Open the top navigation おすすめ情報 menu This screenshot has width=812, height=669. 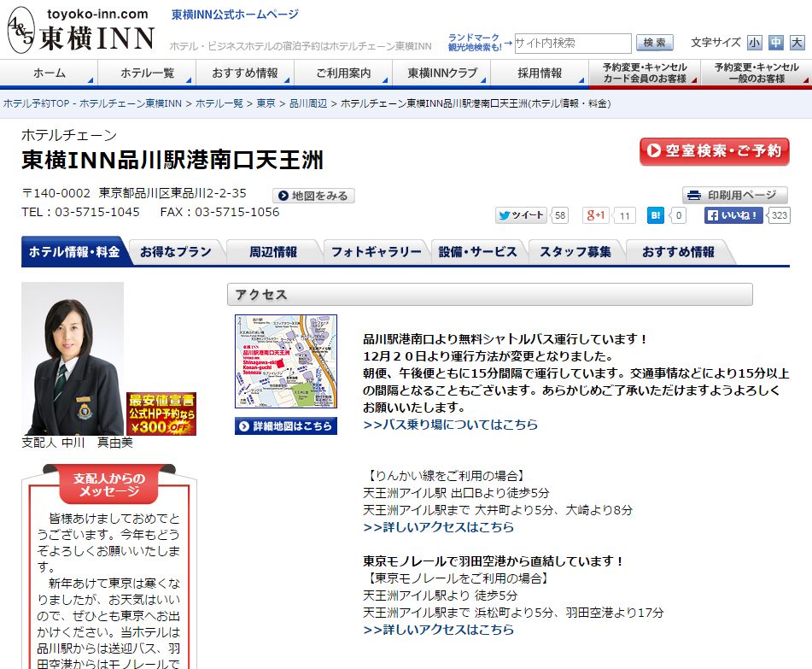(245, 73)
